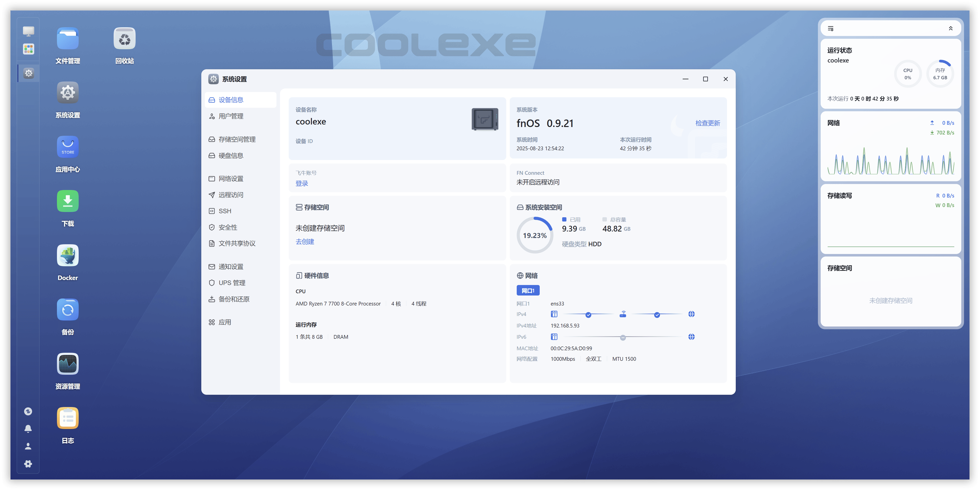Screen dimensions: 980x490
Task: Click the globe icon on the IPv4 row
Action: tap(692, 314)
